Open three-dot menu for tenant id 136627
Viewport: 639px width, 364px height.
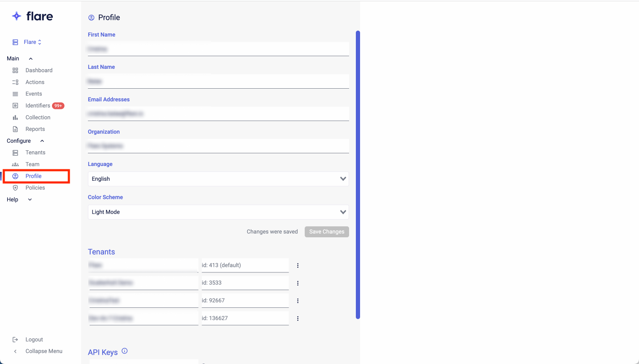point(298,318)
